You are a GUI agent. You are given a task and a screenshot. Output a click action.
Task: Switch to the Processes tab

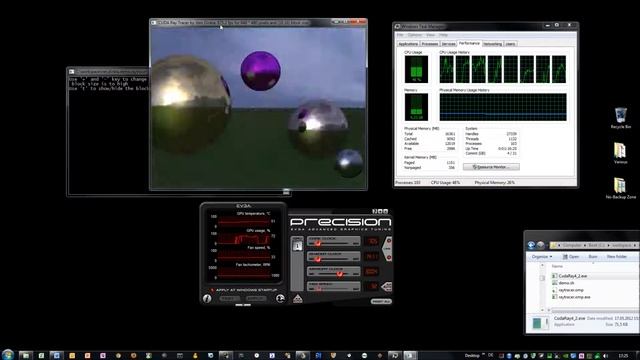430,44
